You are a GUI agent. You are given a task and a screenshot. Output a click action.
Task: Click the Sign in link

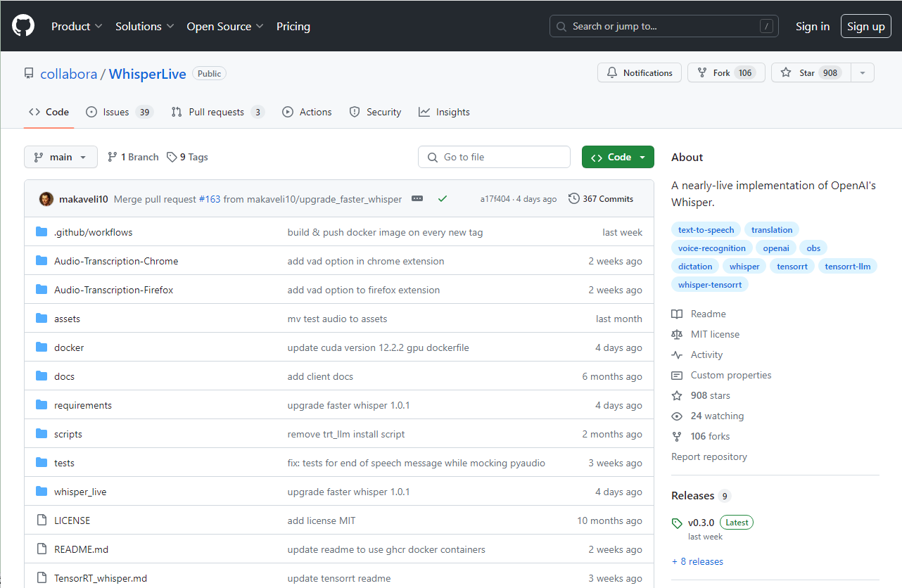(813, 26)
